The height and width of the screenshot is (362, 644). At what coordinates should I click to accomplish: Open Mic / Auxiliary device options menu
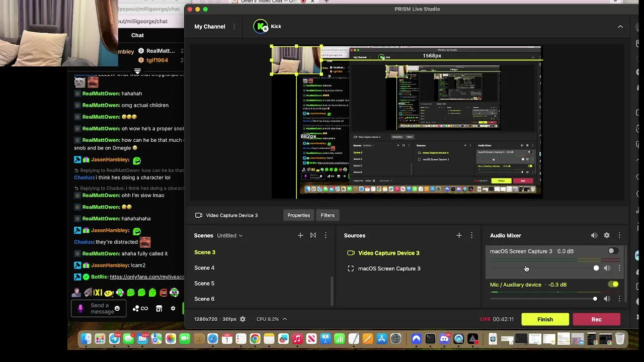point(619,299)
